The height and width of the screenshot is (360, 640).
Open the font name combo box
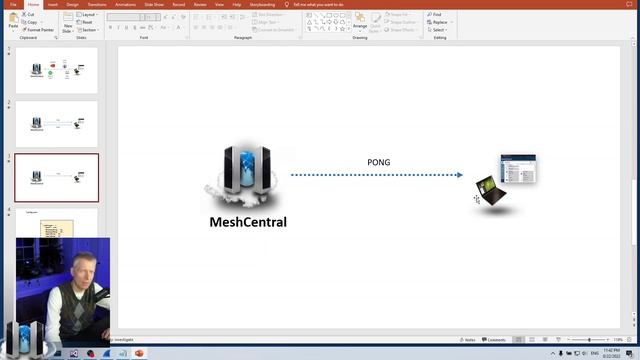click(126, 17)
